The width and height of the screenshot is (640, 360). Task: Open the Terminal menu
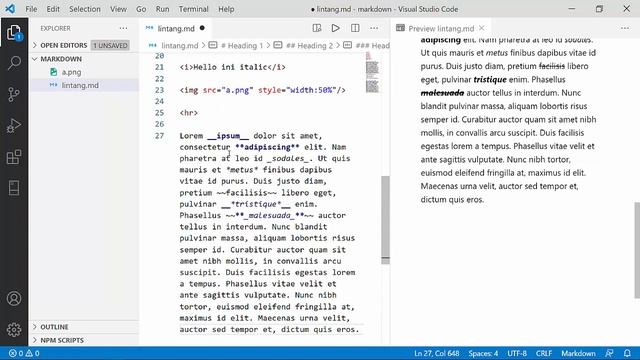[193, 9]
